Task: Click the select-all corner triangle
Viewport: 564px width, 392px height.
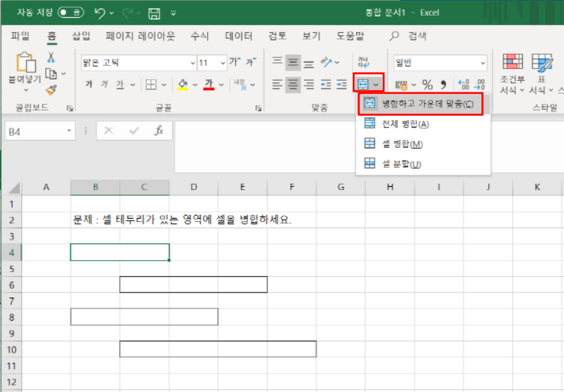Action: point(14,188)
